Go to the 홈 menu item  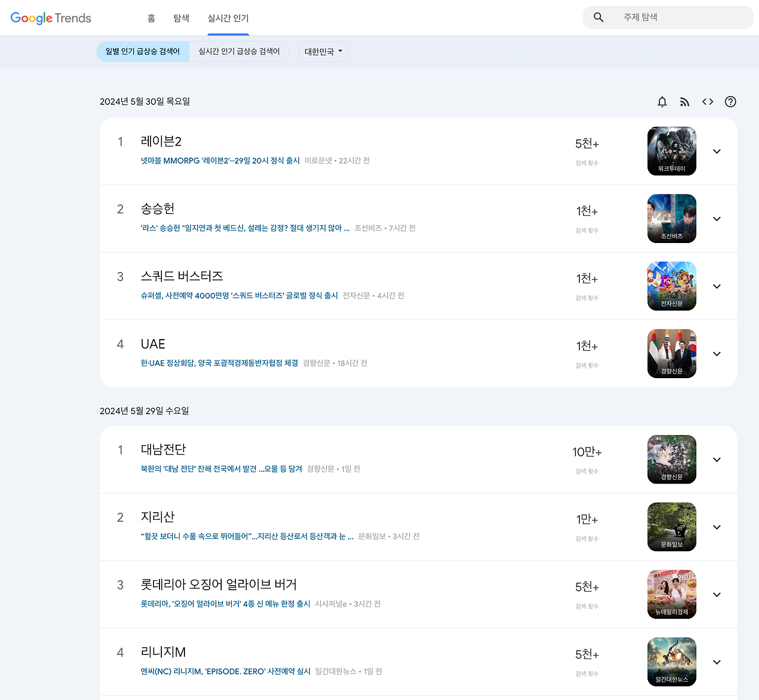coord(151,18)
